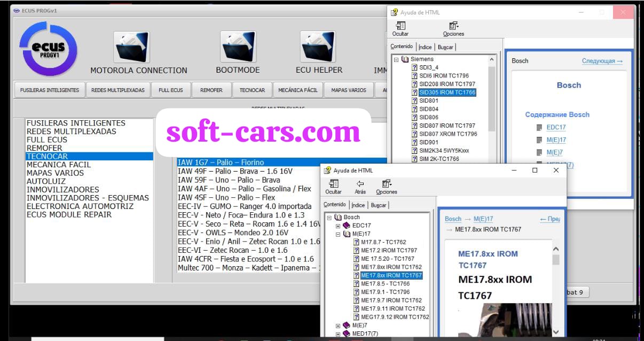Open the M17.8.7 - TC1762 topic
This screenshot has height=341, width=644.
pyautogui.click(x=383, y=242)
